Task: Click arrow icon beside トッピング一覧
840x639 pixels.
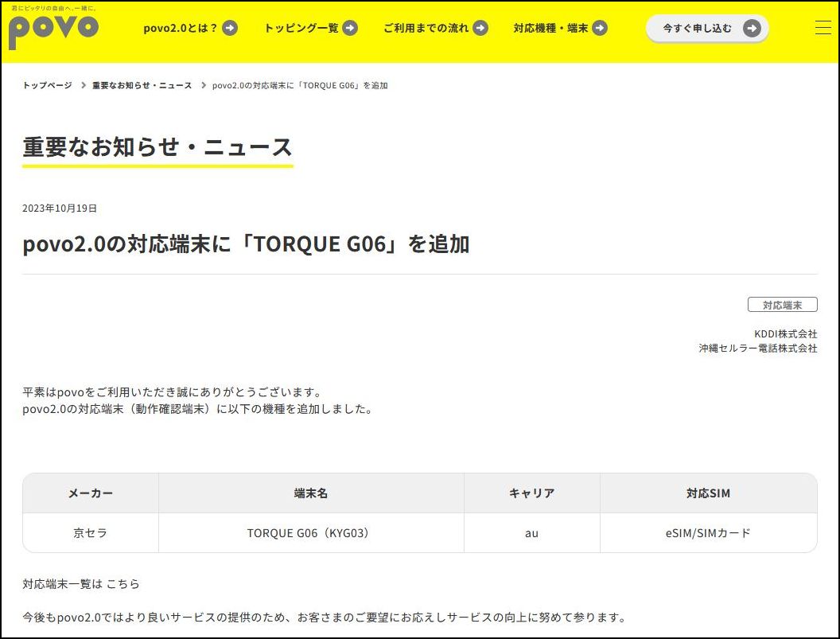Action: pos(350,28)
